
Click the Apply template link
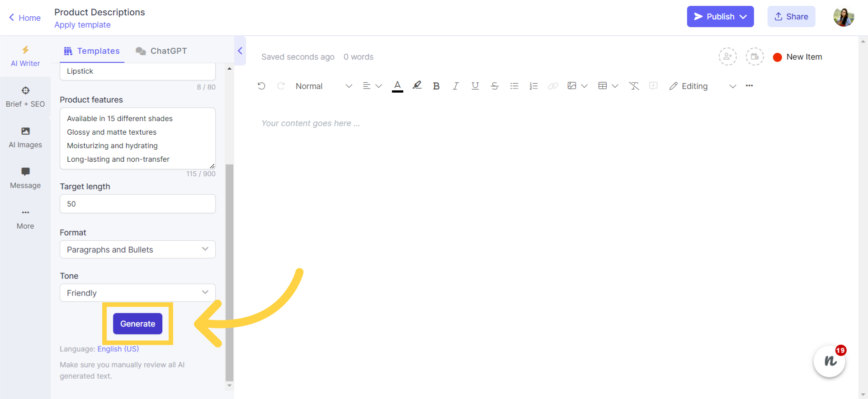[82, 25]
